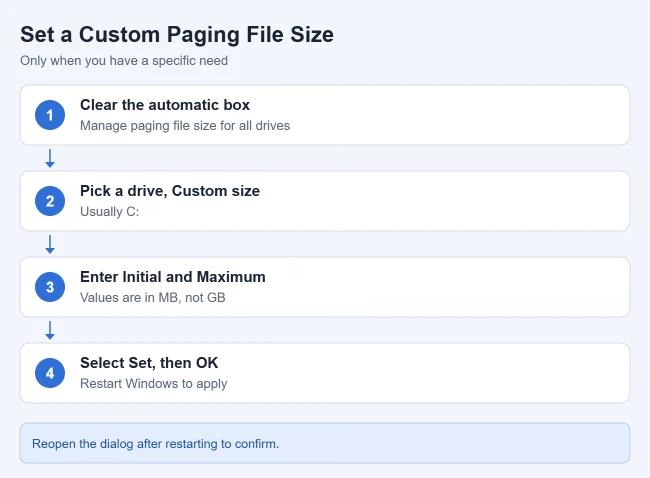The width and height of the screenshot is (650, 478).
Task: Click 'Manage paging file size for all drives' text
Action: [185, 126]
